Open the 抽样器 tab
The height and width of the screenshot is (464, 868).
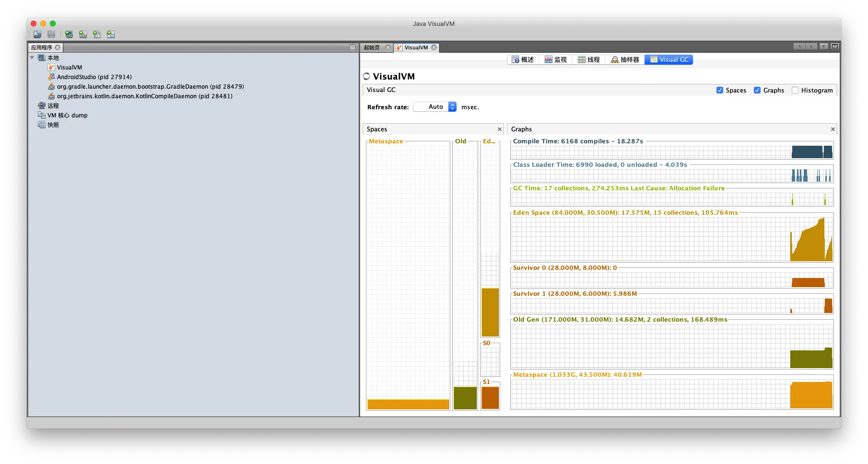click(x=625, y=59)
